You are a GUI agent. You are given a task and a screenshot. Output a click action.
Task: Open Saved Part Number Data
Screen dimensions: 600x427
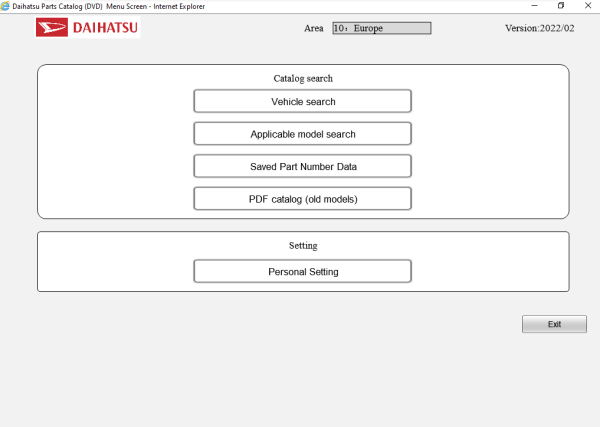pos(303,166)
